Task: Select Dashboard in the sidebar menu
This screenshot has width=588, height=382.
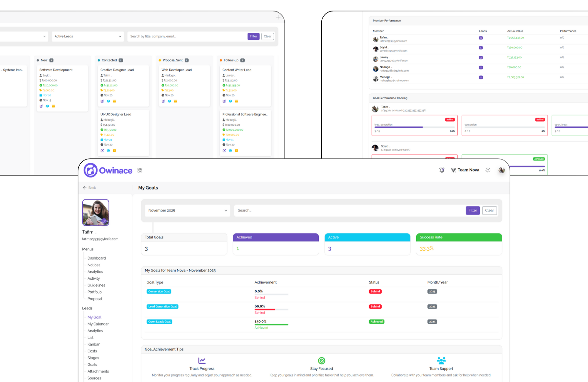Action: (x=96, y=258)
